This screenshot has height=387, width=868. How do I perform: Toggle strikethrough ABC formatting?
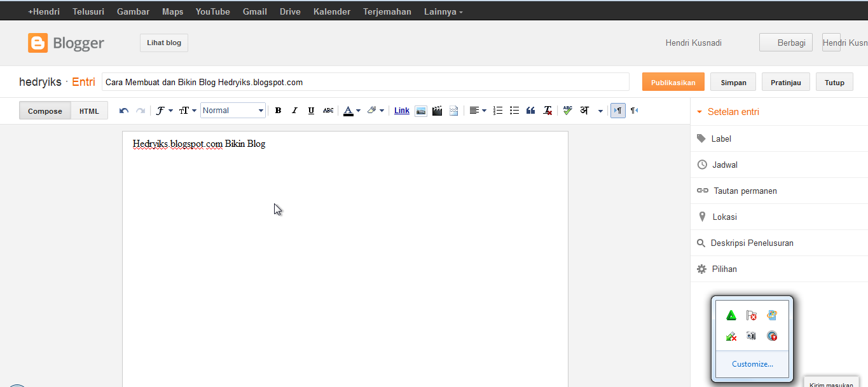[327, 111]
